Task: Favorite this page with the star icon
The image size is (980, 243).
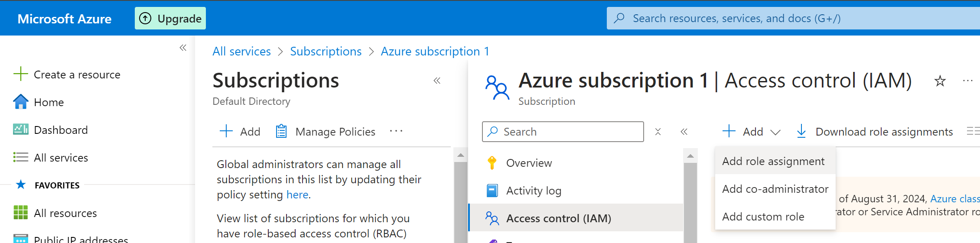Action: coord(940,81)
